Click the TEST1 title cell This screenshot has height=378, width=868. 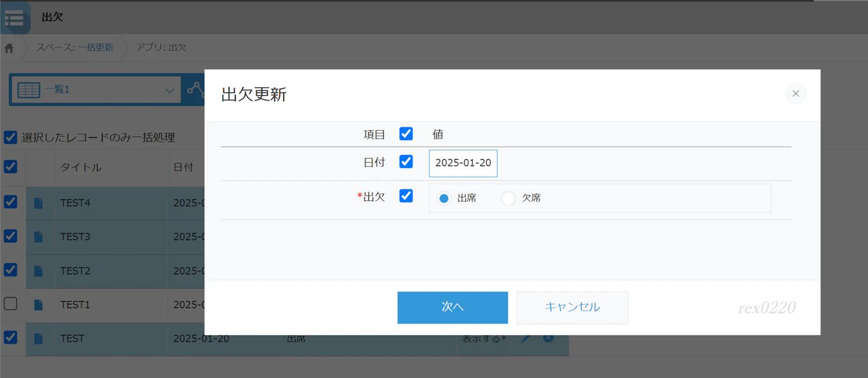tap(111, 305)
